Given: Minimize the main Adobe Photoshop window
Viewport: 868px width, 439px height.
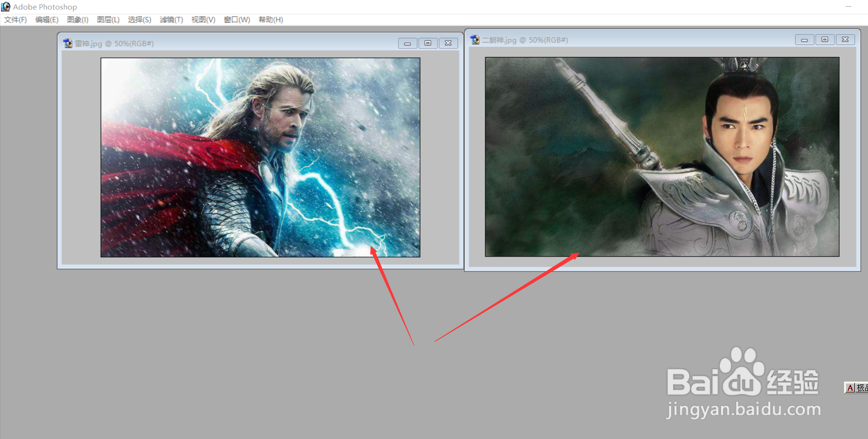Looking at the screenshot, I should tap(848, 7).
